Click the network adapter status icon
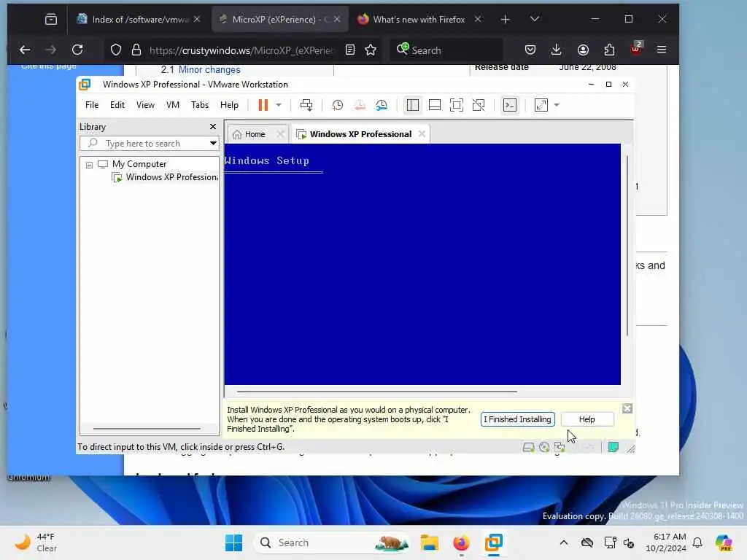 560,447
